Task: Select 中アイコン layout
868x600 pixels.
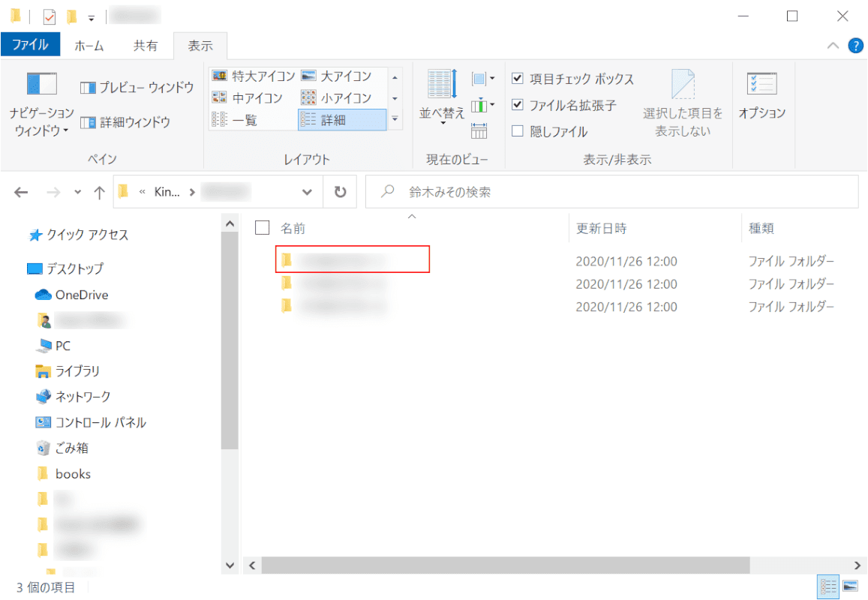Action: click(247, 98)
